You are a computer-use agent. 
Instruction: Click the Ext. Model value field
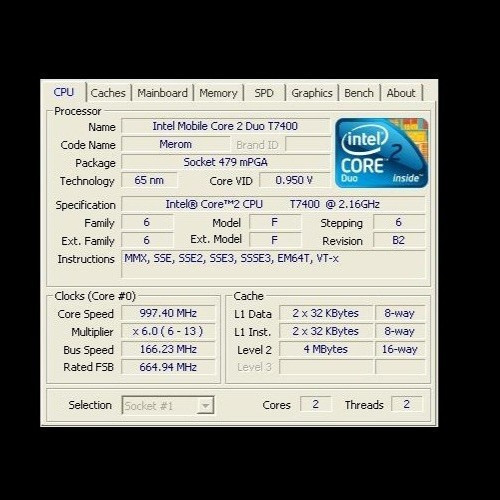point(275,240)
